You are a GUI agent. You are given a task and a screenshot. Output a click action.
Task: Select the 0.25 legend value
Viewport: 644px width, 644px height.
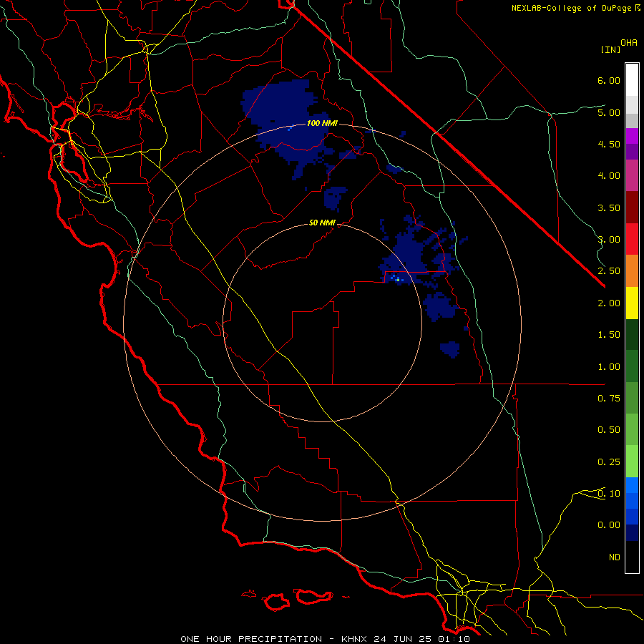[609, 462]
